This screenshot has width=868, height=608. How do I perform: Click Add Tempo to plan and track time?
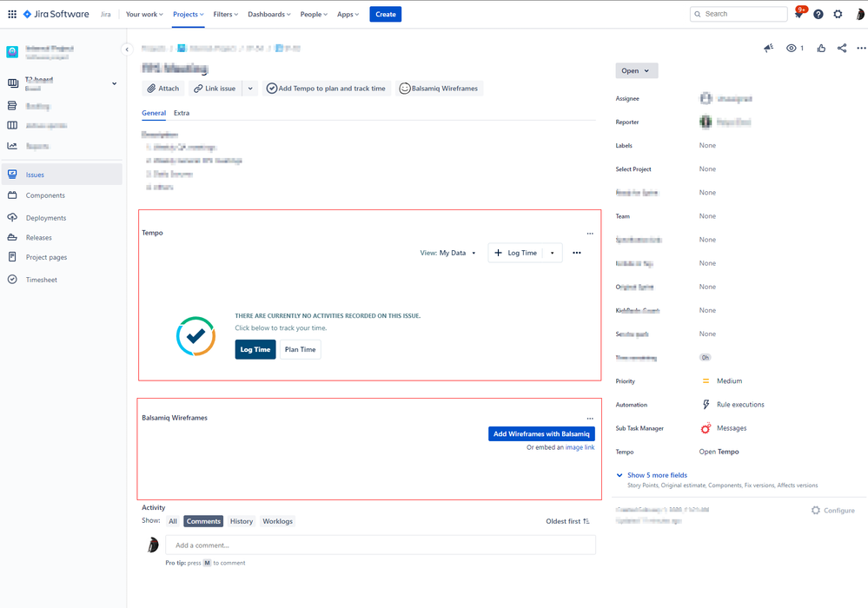tap(327, 89)
